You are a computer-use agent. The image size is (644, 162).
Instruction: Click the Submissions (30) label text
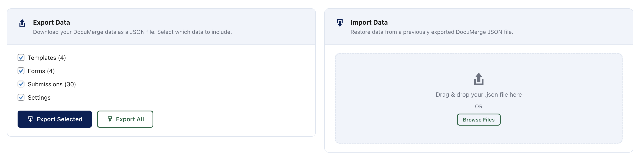pos(52,84)
